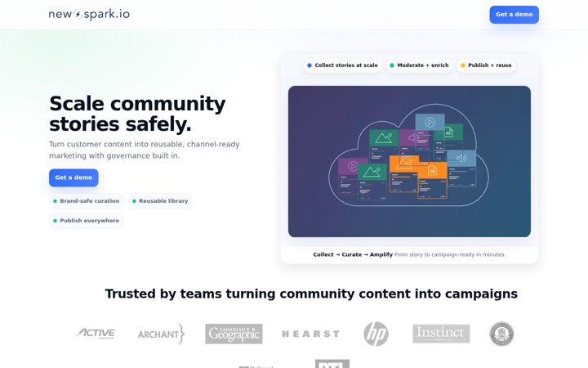The width and height of the screenshot is (588, 368).
Task: Click the Scale community stories safely heading
Action: (137, 114)
